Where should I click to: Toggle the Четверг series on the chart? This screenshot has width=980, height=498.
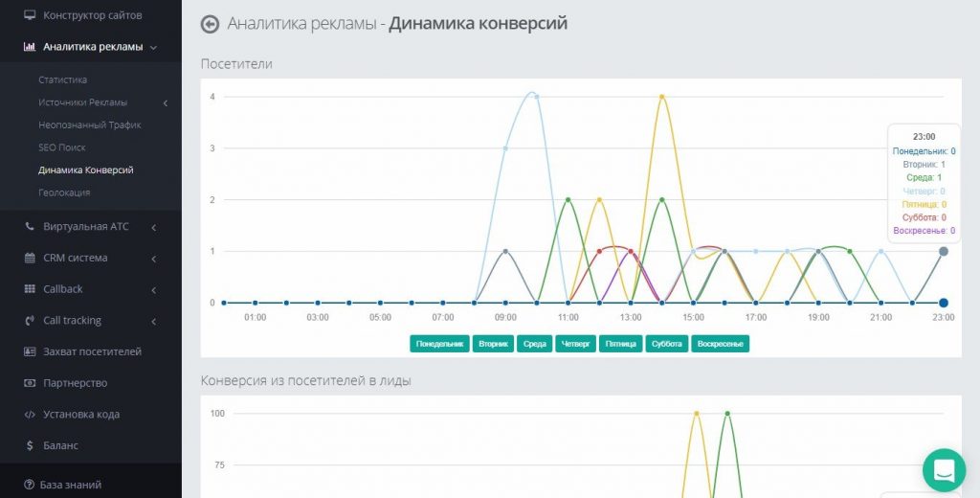[x=575, y=344]
